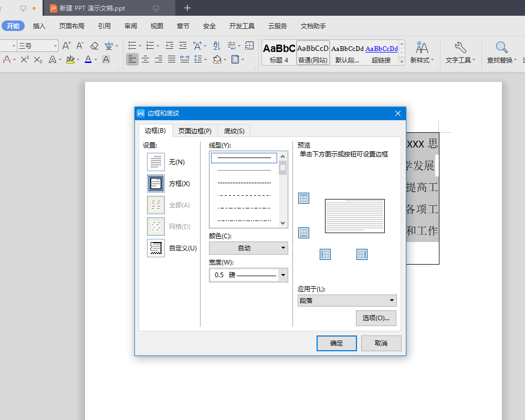Image resolution: width=525 pixels, height=420 pixels.
Task: Center-align text using the ribbon icon
Action: 145,60
